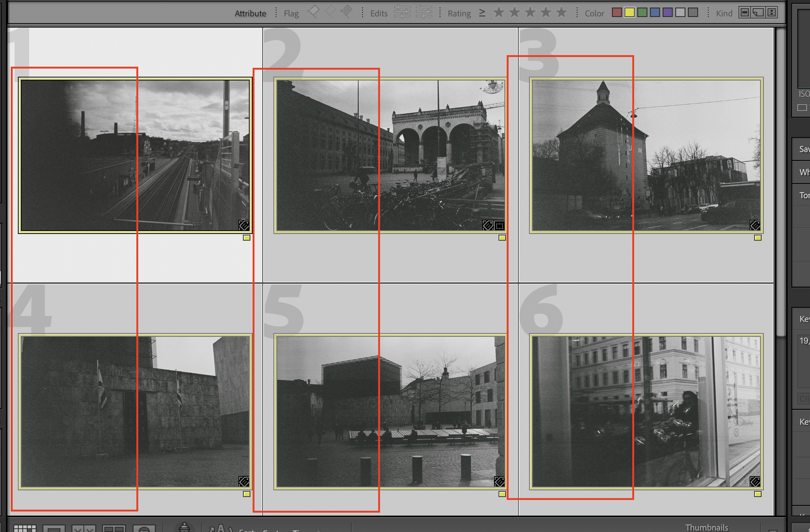This screenshot has height=532, width=810.
Task: Filter Kind by virtual copies
Action: point(758,13)
